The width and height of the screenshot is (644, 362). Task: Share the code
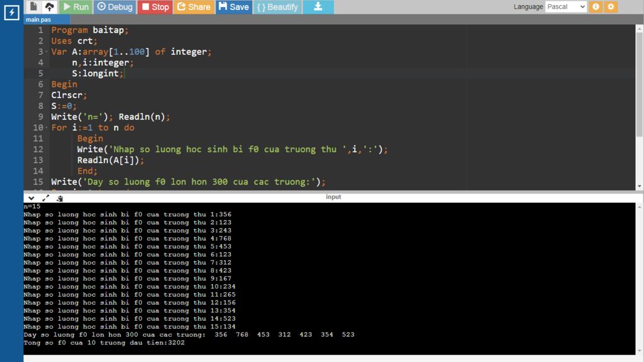click(194, 6)
